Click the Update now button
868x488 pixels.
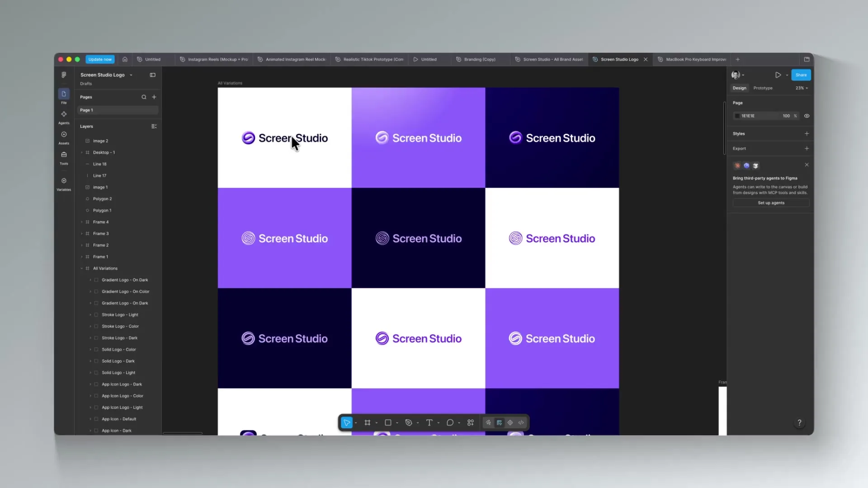100,59
